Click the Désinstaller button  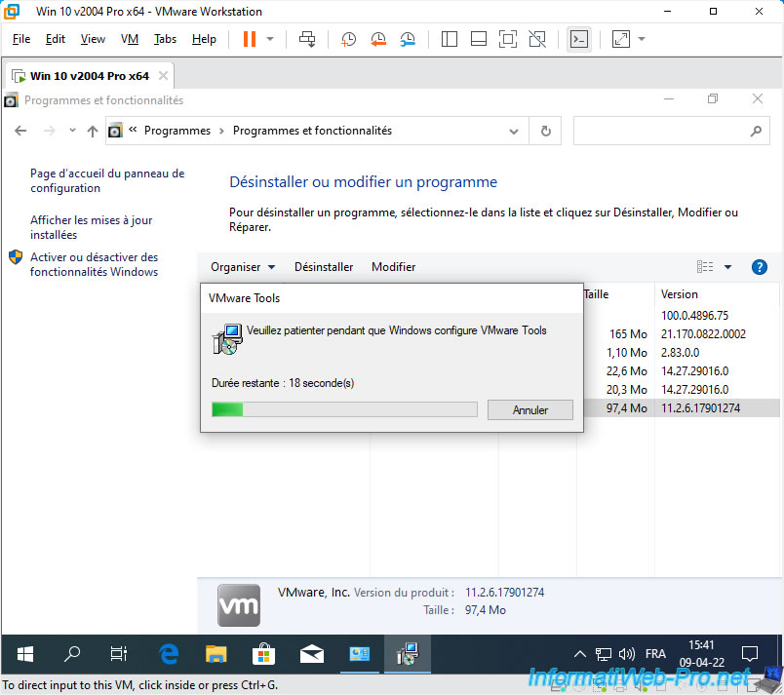tap(324, 267)
